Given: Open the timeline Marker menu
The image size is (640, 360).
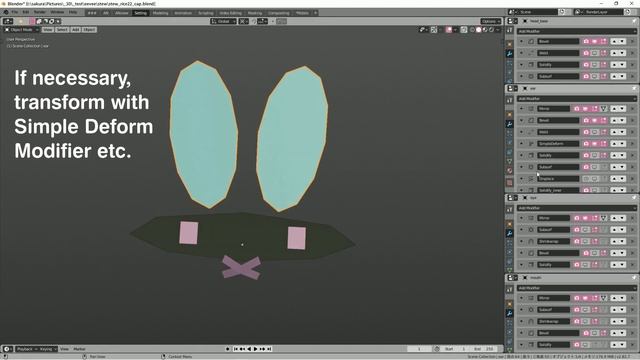Looking at the screenshot, I should (79, 349).
